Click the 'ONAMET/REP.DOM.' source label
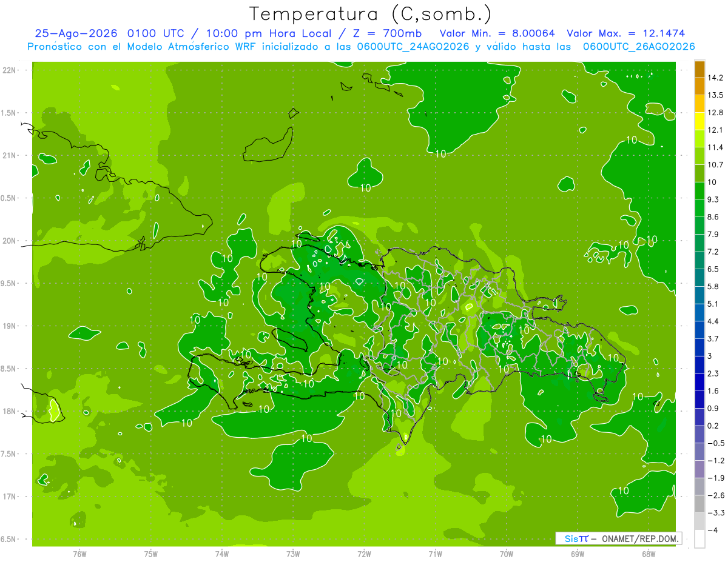Viewport: 728px width, 562px height. tap(641, 538)
